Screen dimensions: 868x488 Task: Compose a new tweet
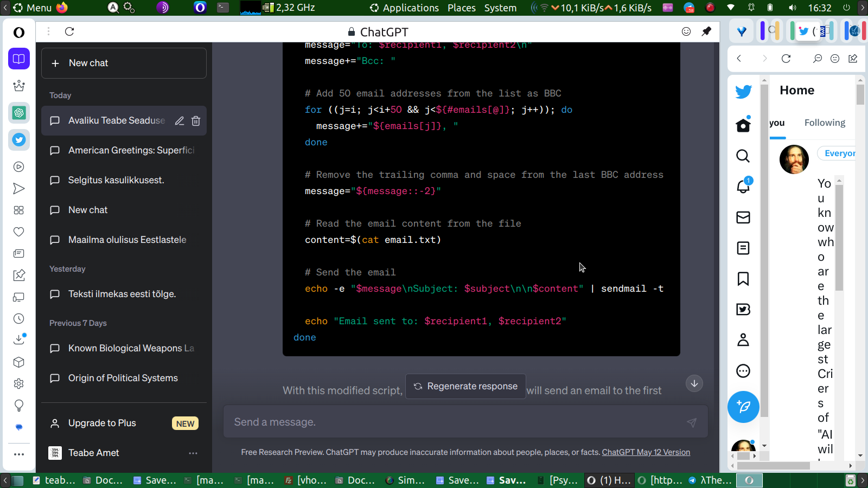tap(743, 407)
